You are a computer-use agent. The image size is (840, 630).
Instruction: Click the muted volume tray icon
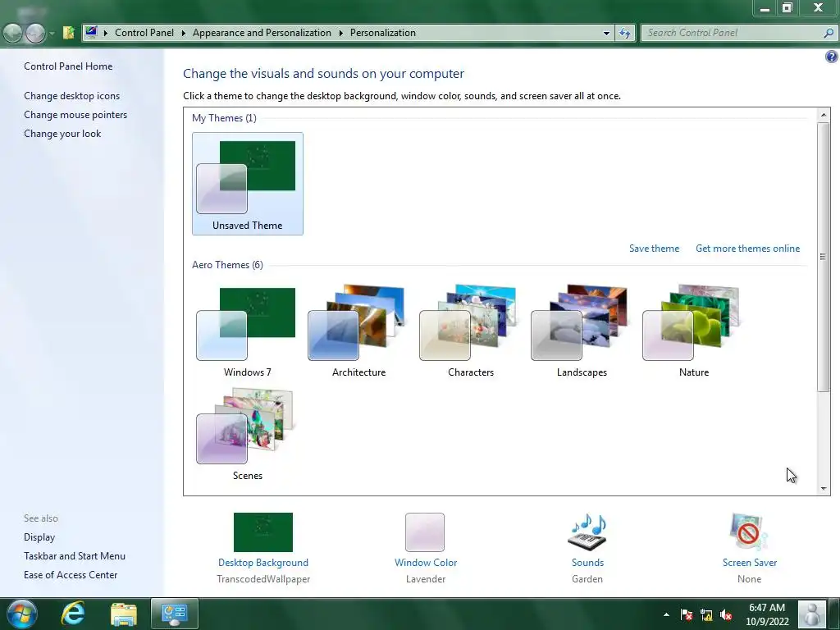726,614
